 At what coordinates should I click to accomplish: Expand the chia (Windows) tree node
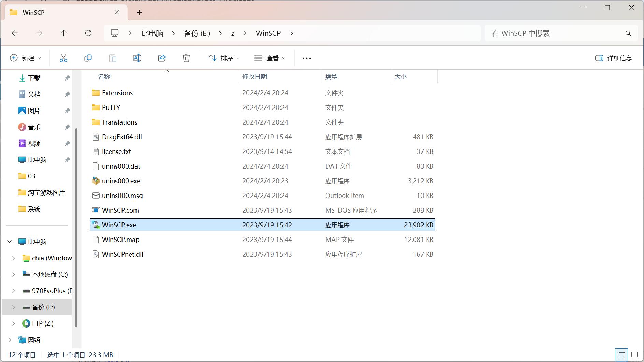coord(14,258)
